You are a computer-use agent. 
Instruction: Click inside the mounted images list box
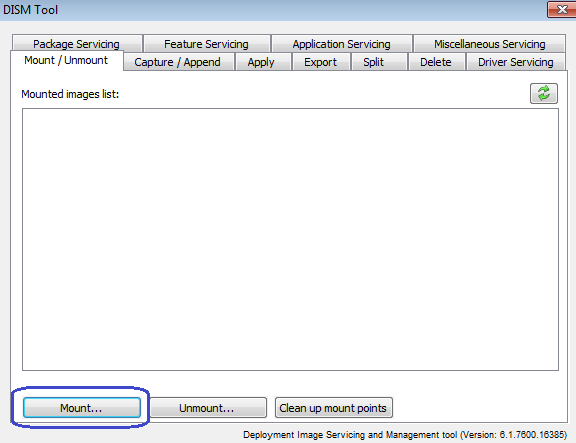pyautogui.click(x=290, y=239)
